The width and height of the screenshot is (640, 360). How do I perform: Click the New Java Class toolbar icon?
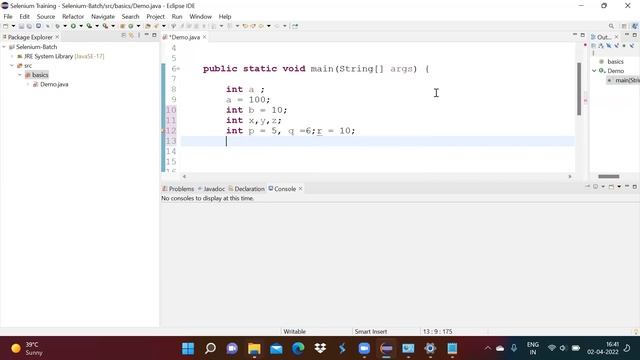coord(131,26)
